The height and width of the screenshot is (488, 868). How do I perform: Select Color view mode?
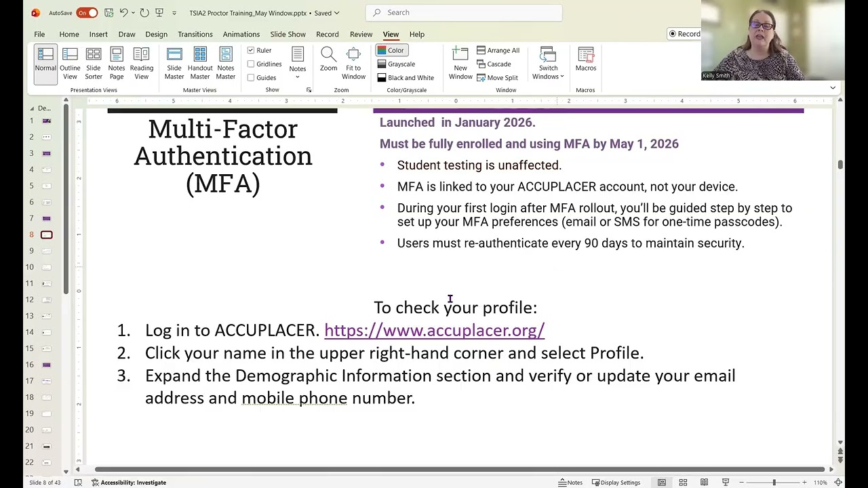(391, 50)
